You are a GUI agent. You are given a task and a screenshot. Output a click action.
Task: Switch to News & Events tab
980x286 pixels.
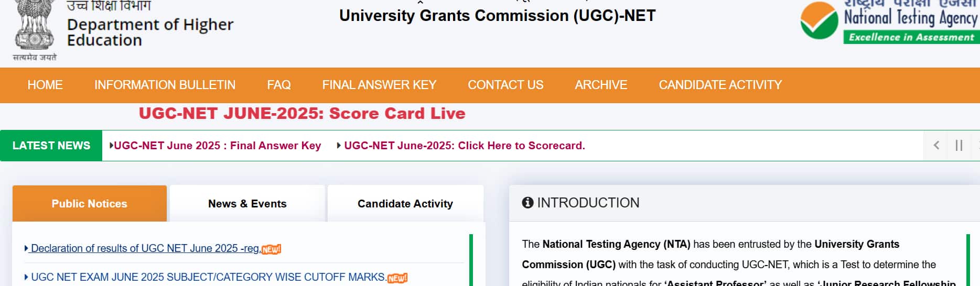247,203
